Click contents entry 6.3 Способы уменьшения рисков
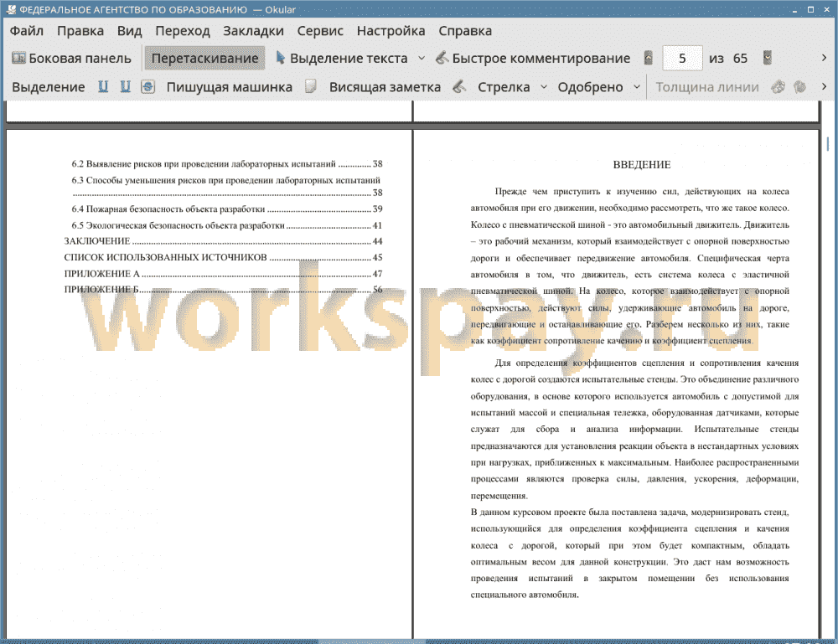Viewport: 838px width, 644px height. (226, 187)
